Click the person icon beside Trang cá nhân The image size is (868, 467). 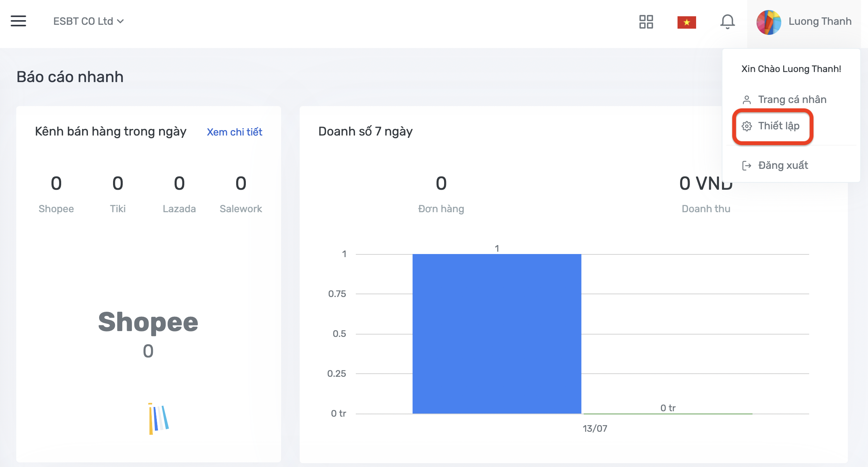click(x=747, y=100)
